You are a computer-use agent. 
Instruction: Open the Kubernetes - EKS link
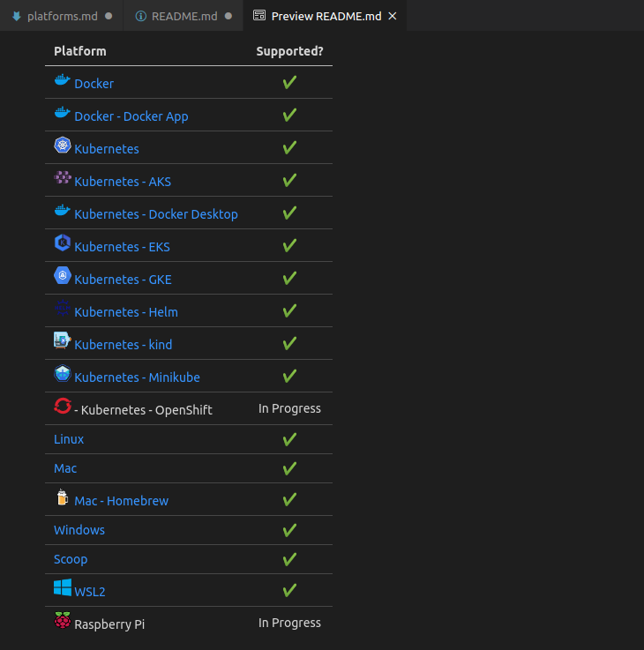pyautogui.click(x=122, y=247)
